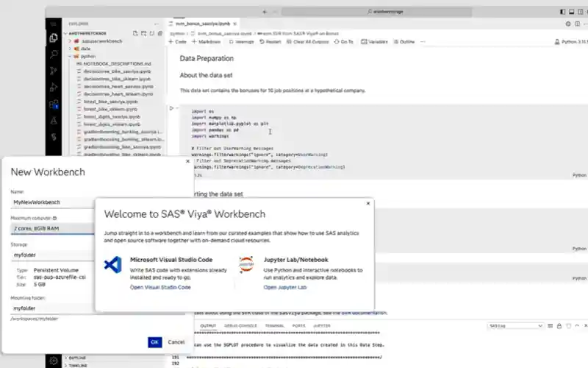Toggle bottom panel layout icon

point(572,12)
